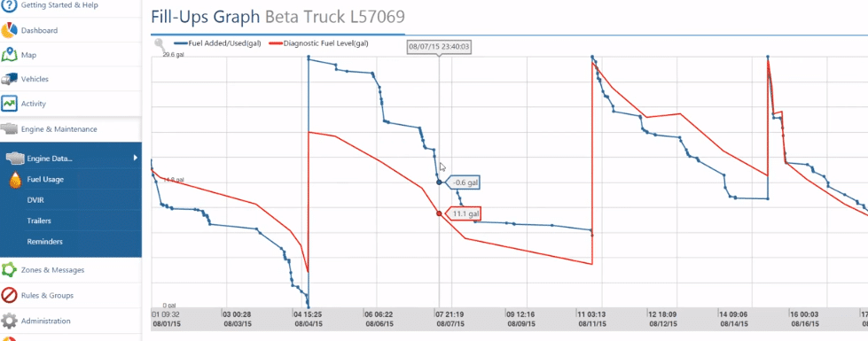Click the Rules & Groups prohibition icon
The width and height of the screenshot is (868, 341).
pyautogui.click(x=8, y=295)
